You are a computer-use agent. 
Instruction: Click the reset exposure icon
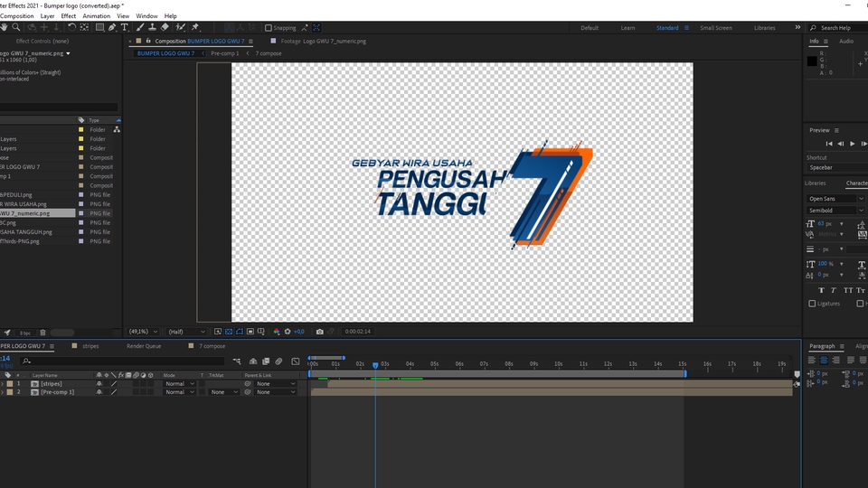288,332
